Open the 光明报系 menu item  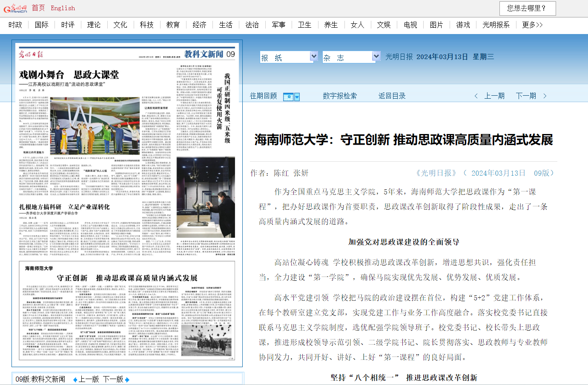(496, 25)
